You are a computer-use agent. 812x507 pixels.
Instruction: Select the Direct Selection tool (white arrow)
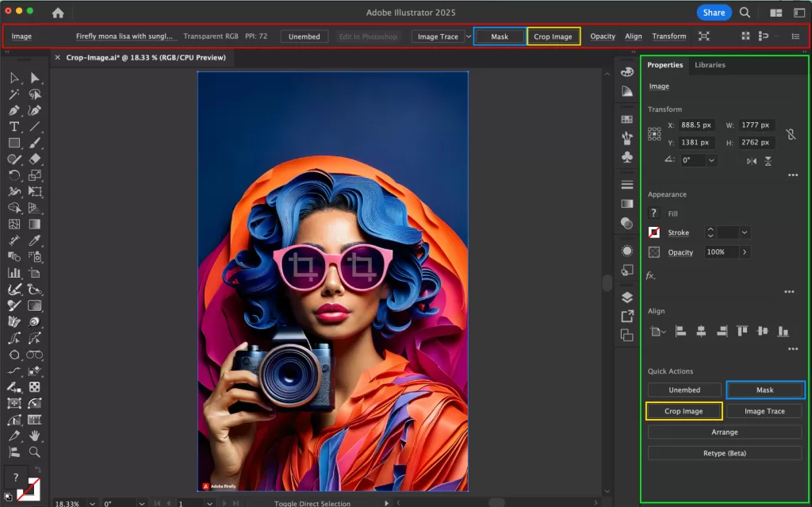(35, 78)
